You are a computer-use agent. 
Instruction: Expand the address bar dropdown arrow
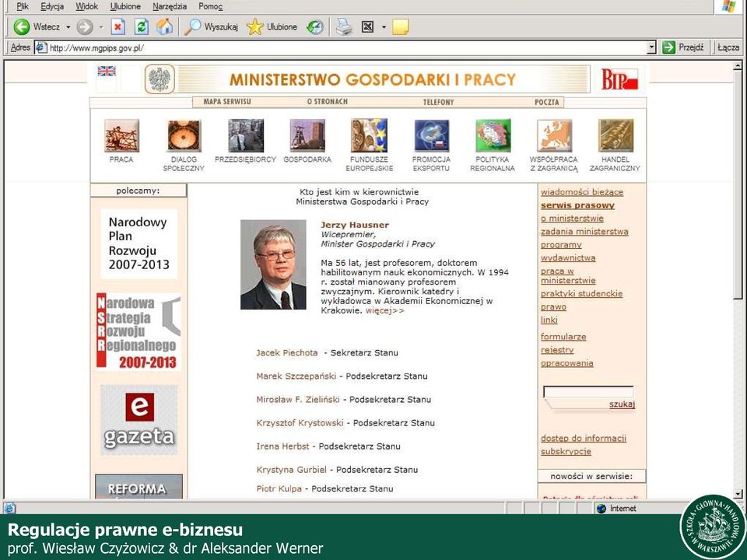pyautogui.click(x=651, y=47)
